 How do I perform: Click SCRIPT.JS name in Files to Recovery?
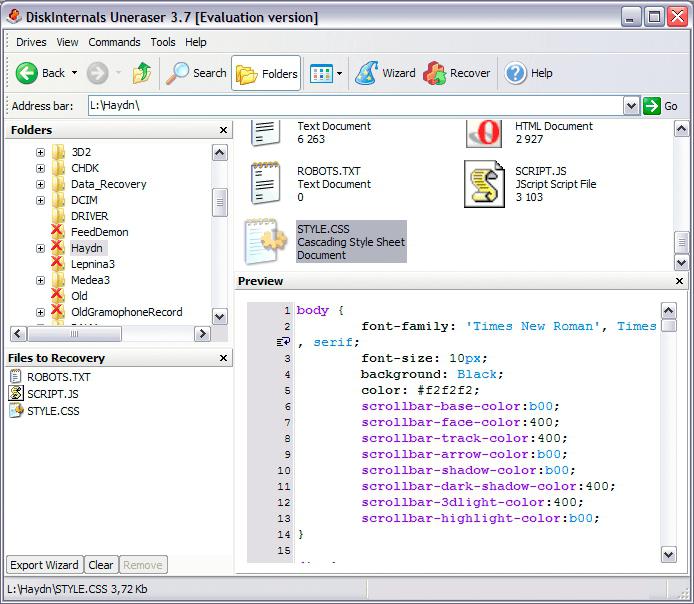click(x=53, y=394)
